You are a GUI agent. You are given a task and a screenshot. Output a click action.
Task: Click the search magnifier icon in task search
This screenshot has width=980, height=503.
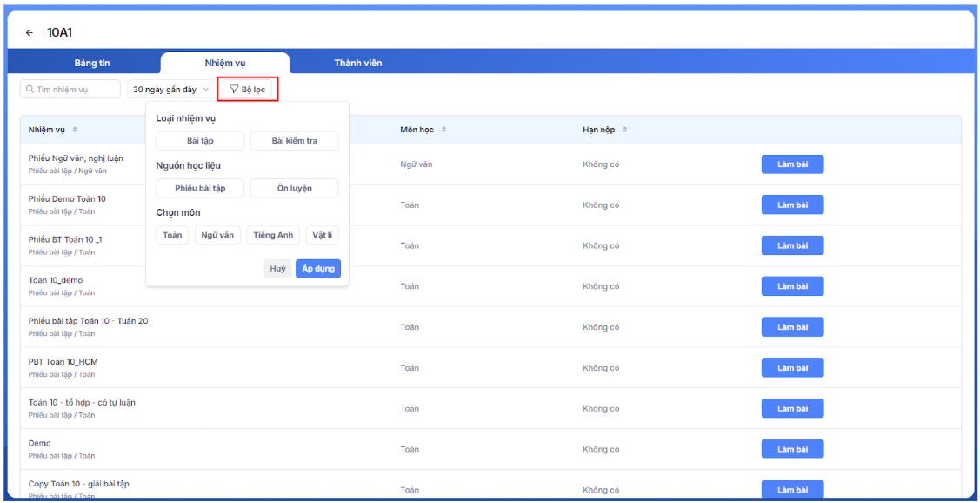30,90
